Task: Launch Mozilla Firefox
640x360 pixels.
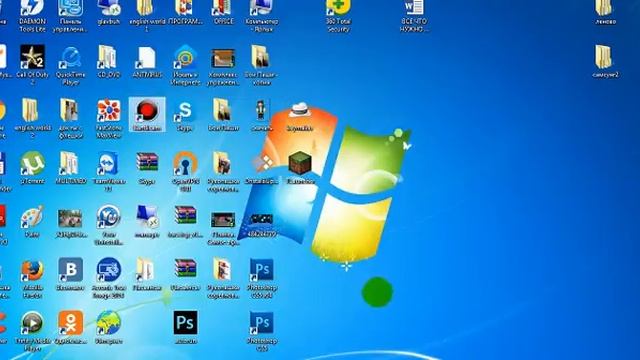Action: click(x=32, y=278)
